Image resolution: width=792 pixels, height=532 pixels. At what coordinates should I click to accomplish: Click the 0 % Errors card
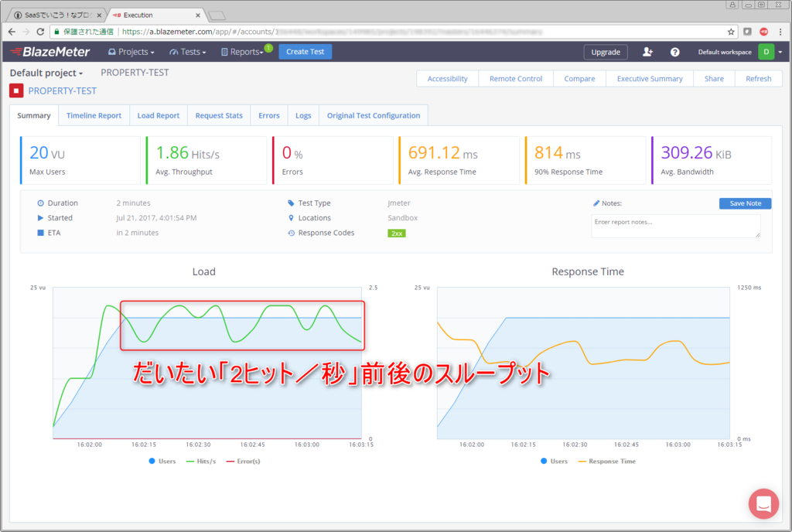pos(333,160)
